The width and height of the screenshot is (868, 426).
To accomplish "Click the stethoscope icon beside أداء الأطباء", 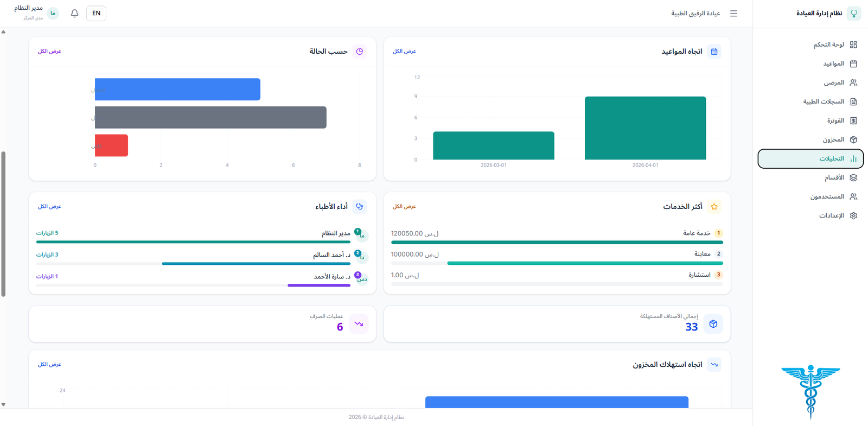I will (359, 207).
